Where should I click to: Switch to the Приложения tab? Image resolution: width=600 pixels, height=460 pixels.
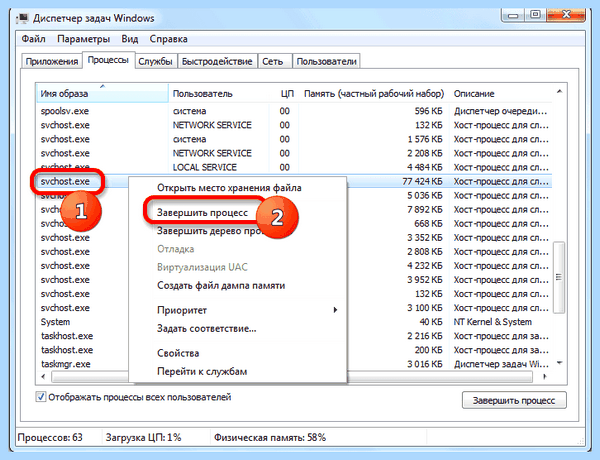tap(52, 62)
